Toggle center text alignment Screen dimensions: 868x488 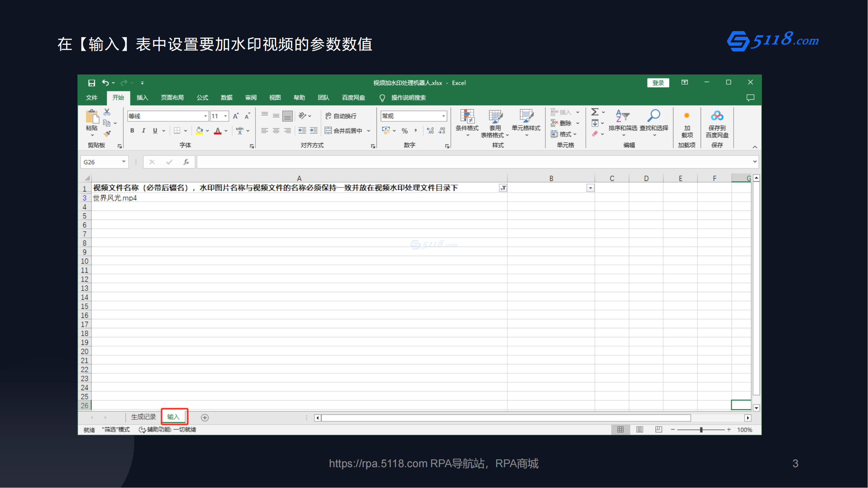(276, 131)
